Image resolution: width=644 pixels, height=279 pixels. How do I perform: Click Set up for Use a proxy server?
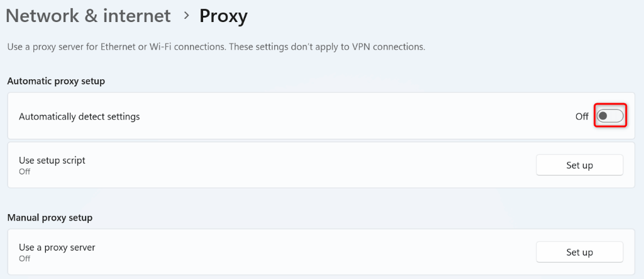tap(579, 252)
